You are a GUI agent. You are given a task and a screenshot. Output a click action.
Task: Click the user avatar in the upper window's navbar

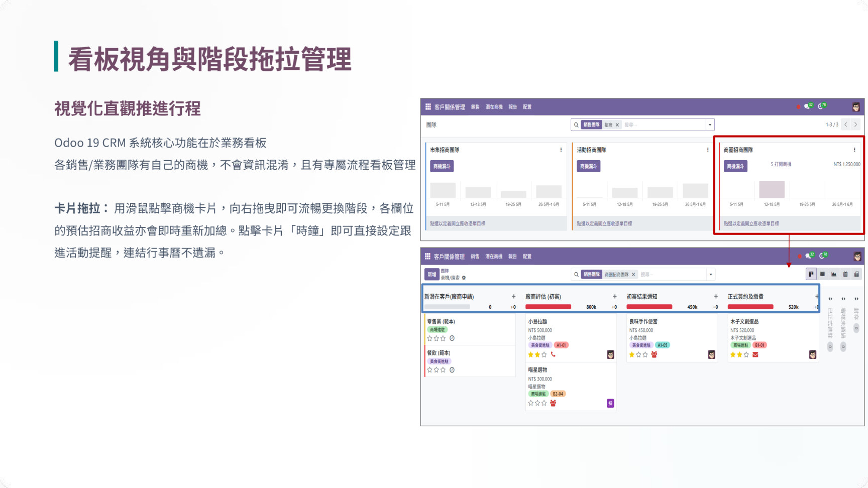point(856,107)
